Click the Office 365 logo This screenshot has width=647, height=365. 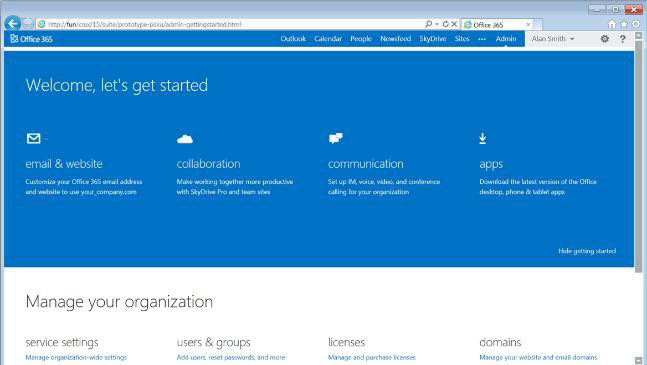coord(31,39)
